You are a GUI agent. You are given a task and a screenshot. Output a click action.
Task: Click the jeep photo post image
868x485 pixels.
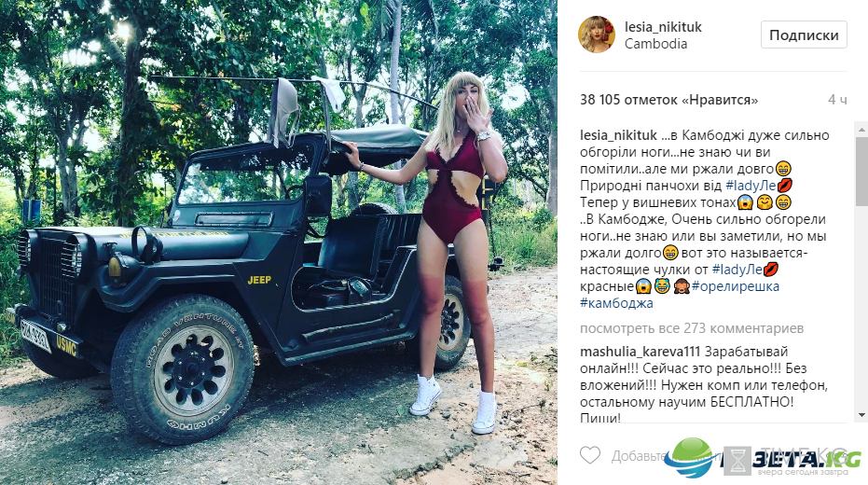tap(279, 242)
